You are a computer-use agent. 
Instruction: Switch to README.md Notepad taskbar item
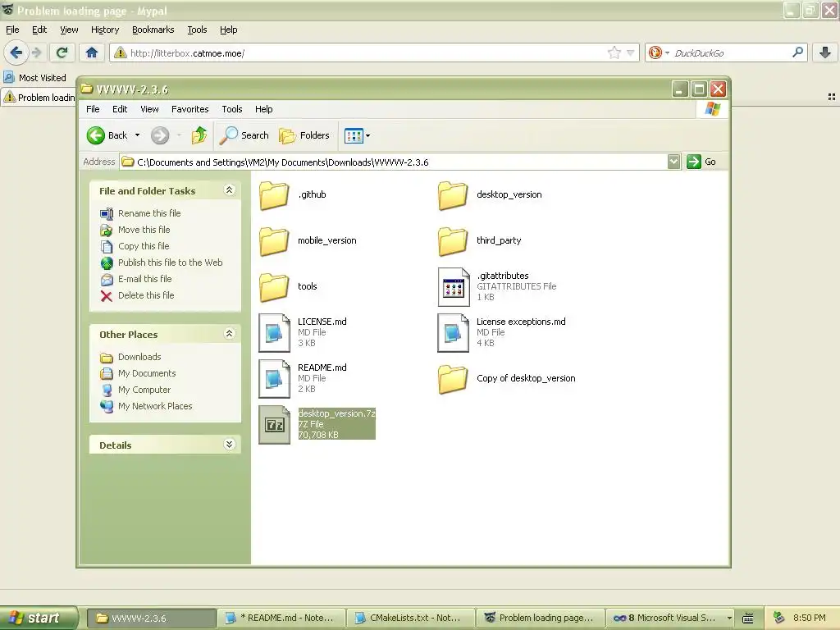coord(281,619)
